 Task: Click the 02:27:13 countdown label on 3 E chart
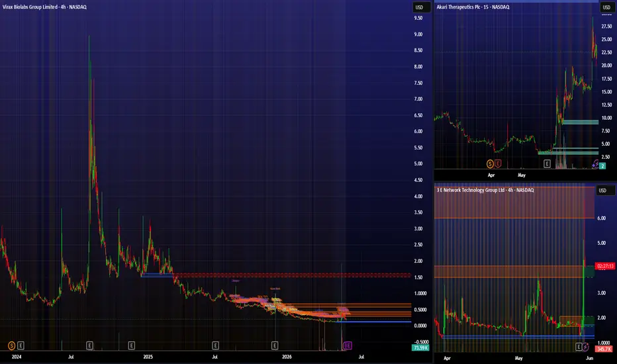coord(605,266)
